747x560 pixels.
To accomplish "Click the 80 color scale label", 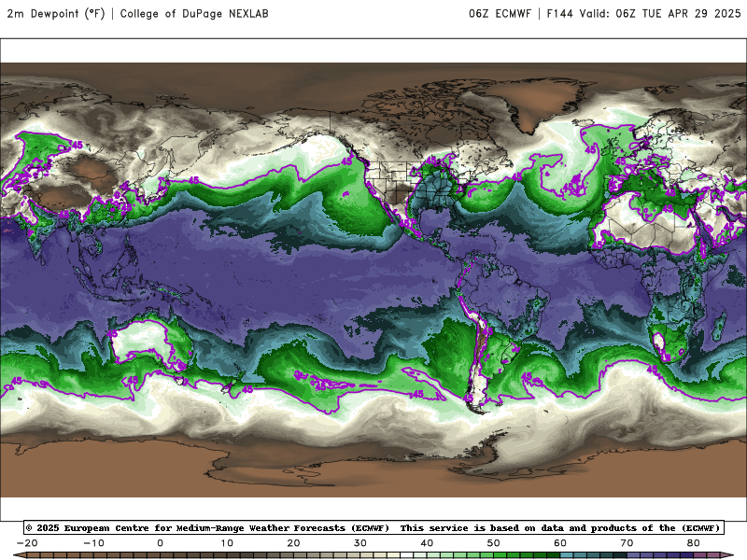I will pos(693,543).
